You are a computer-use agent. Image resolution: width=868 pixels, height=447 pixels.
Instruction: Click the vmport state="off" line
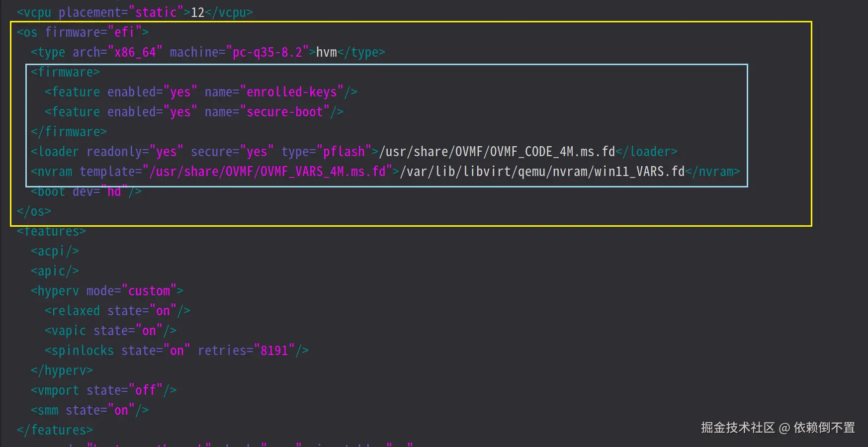click(103, 390)
